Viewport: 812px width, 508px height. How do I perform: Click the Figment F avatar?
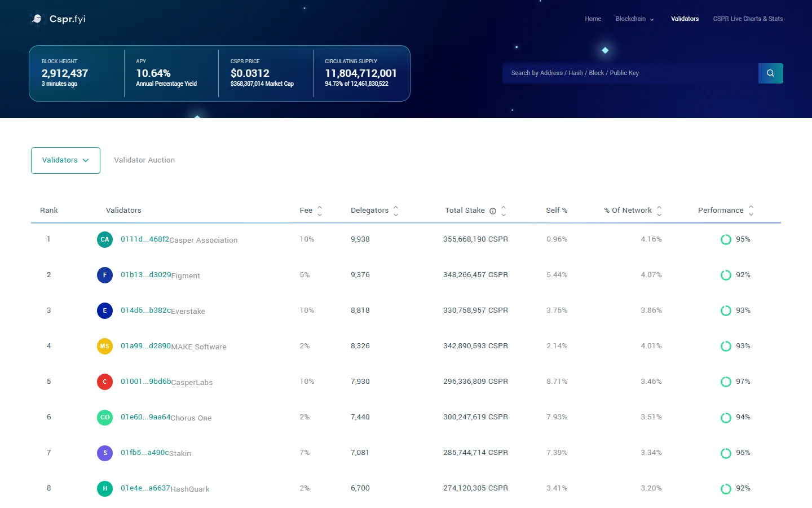pyautogui.click(x=105, y=275)
